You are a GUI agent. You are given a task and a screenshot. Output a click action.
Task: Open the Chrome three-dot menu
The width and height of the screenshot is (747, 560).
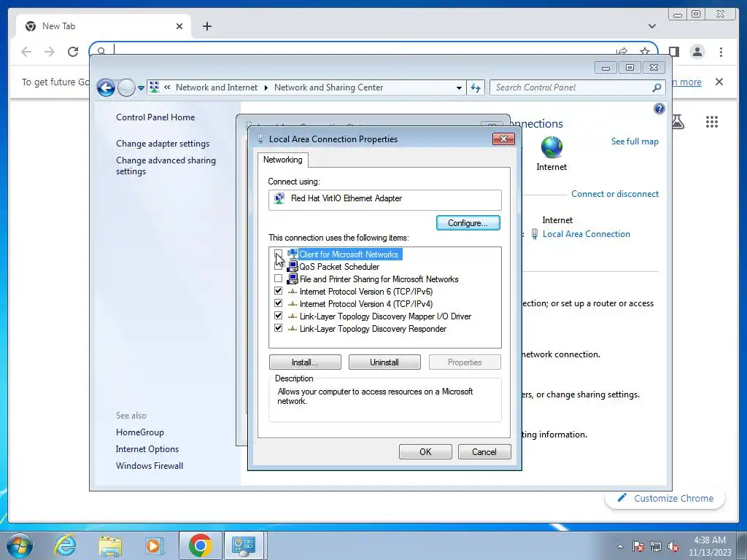[721, 52]
